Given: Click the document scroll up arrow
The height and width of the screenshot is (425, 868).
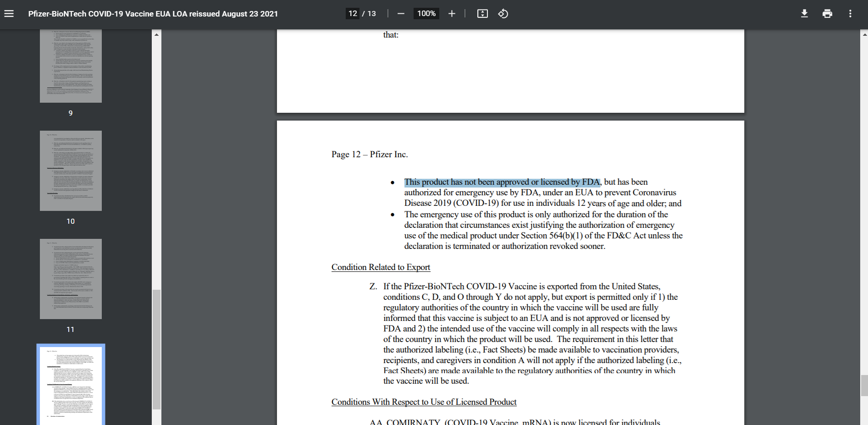Looking at the screenshot, I should coord(864,34).
